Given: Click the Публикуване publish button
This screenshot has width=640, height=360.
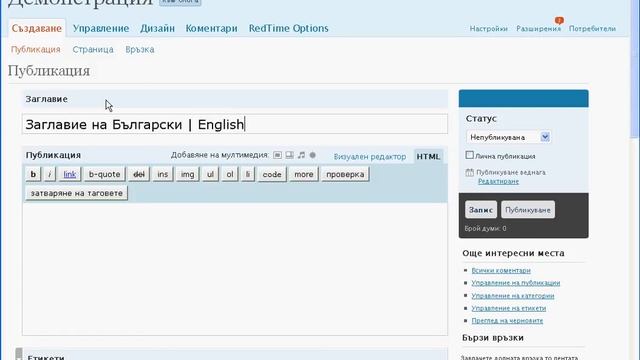Looking at the screenshot, I should tap(528, 210).
